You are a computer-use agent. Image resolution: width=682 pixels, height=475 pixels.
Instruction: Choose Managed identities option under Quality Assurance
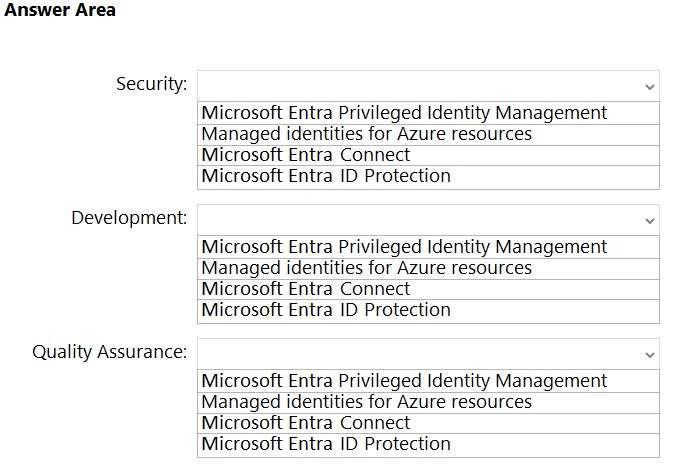(x=366, y=402)
